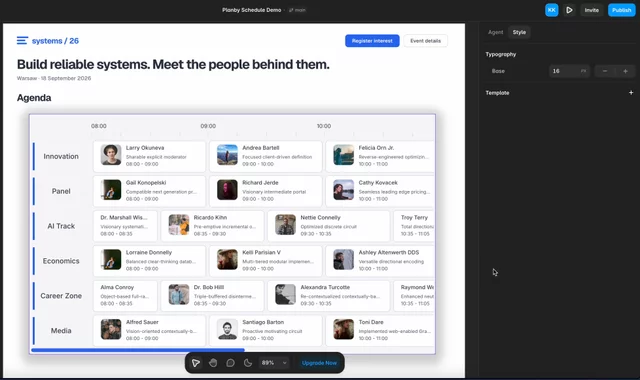
Task: Click the 08:00 timeline marker
Action: [x=99, y=126]
